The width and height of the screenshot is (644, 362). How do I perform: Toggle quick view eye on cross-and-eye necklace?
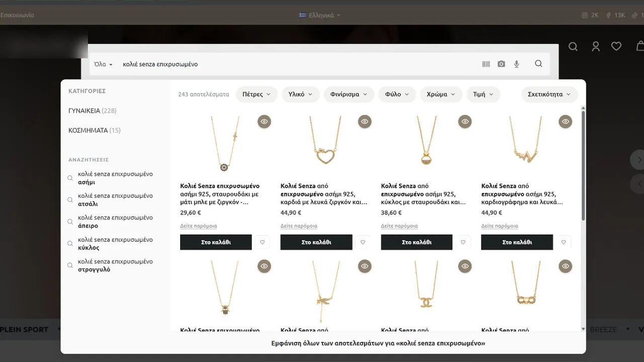pos(264,121)
